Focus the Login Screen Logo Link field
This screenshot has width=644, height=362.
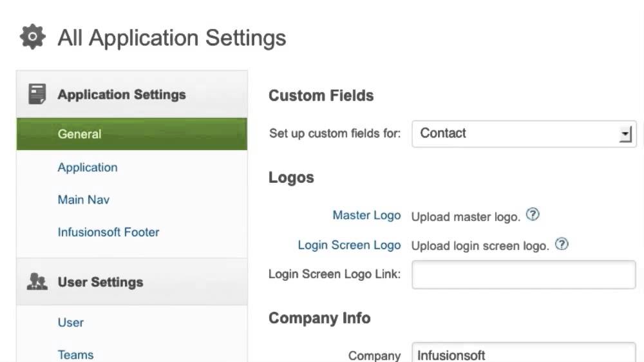click(524, 274)
